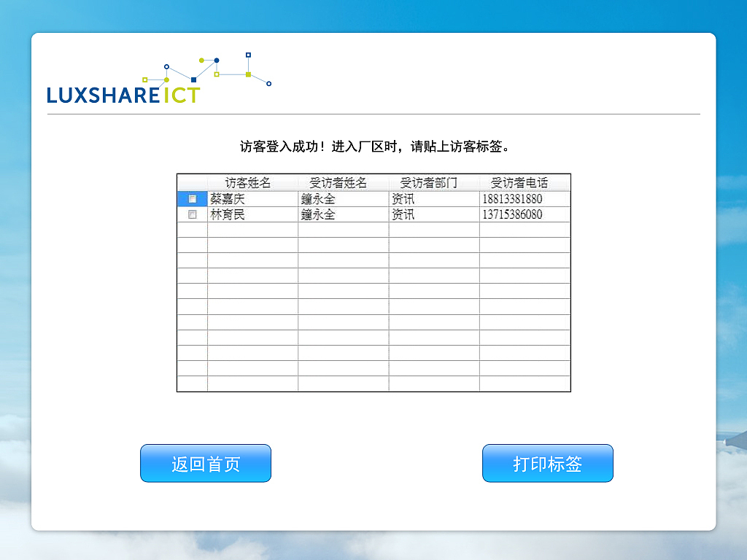The image size is (747, 560).
Task: Select phone number 13715386080
Action: tap(525, 214)
